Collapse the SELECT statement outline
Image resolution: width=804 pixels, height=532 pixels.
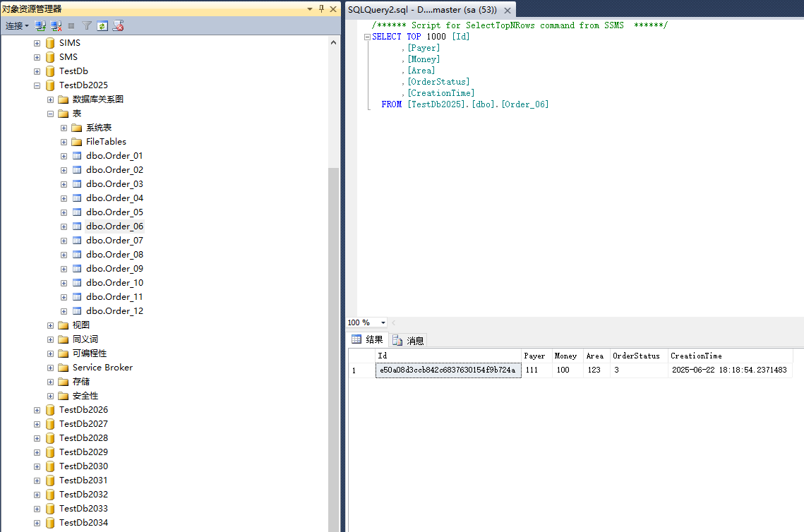coord(367,37)
